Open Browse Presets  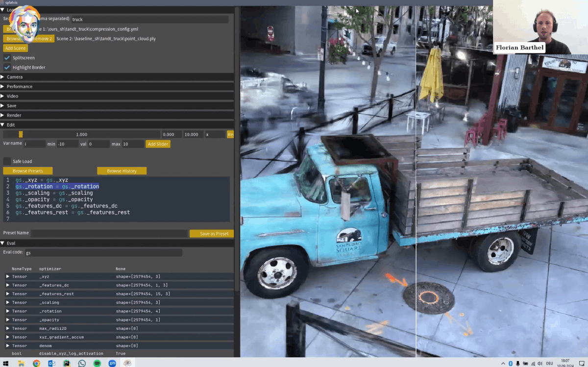28,171
